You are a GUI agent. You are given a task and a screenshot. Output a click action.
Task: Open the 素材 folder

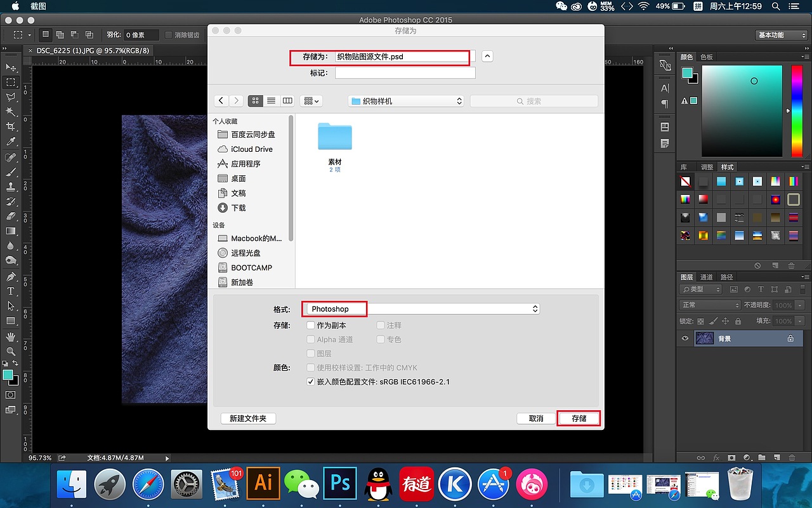(335, 137)
